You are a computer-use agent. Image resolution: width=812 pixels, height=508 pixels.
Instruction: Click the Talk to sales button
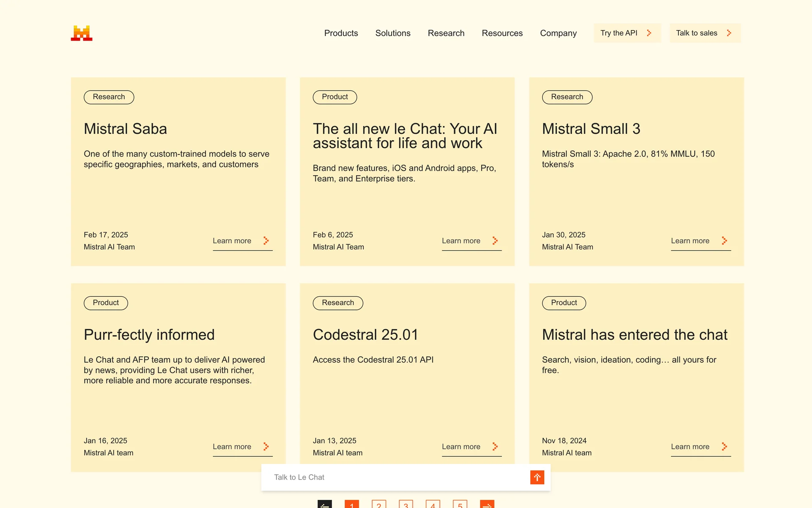tap(705, 33)
